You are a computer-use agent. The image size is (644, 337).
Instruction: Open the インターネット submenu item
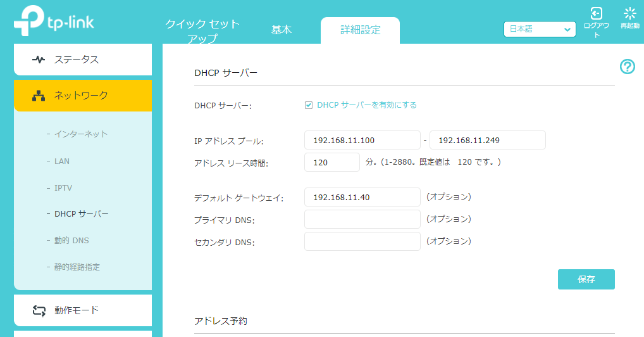[x=81, y=134]
